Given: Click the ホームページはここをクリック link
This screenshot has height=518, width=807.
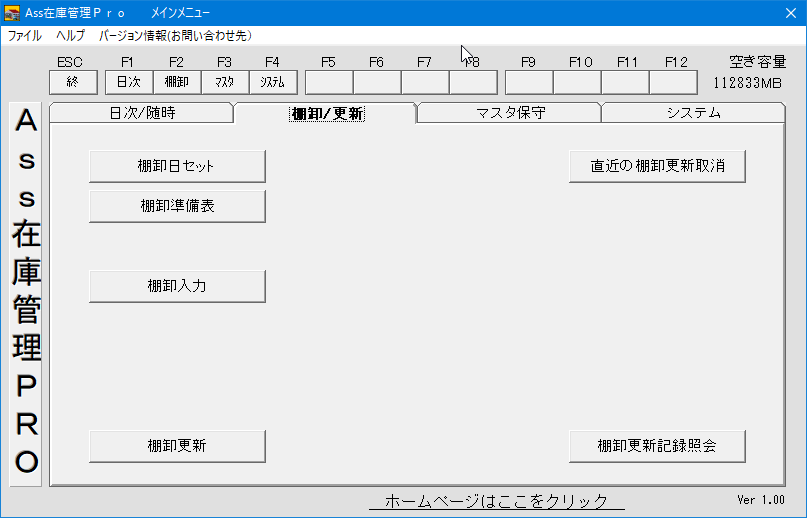Looking at the screenshot, I should click(x=496, y=501).
